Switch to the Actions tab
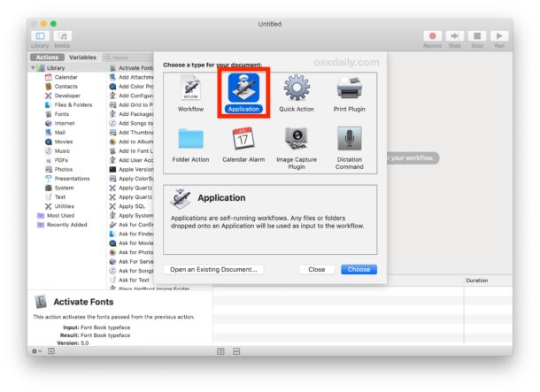The height and width of the screenshot is (392, 540). coord(47,57)
